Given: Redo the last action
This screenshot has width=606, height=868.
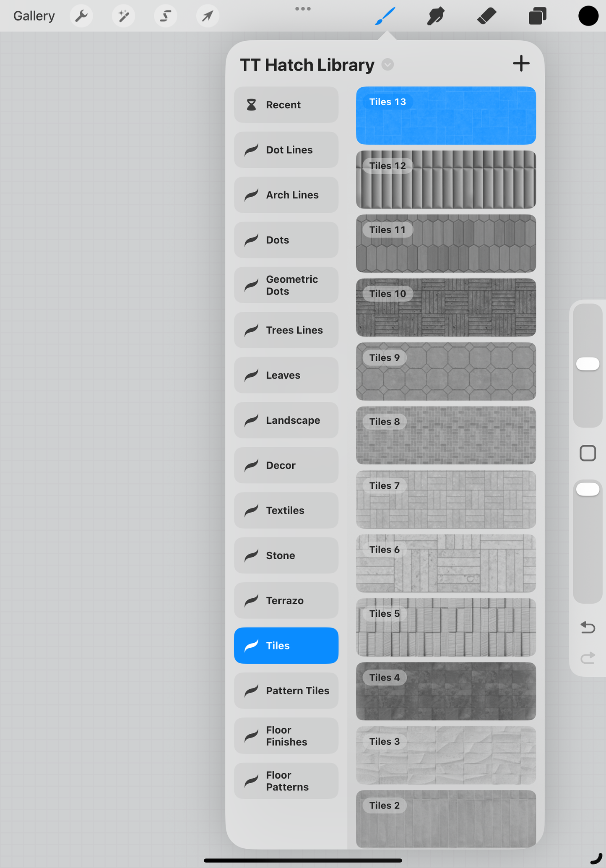Looking at the screenshot, I should [x=588, y=658].
